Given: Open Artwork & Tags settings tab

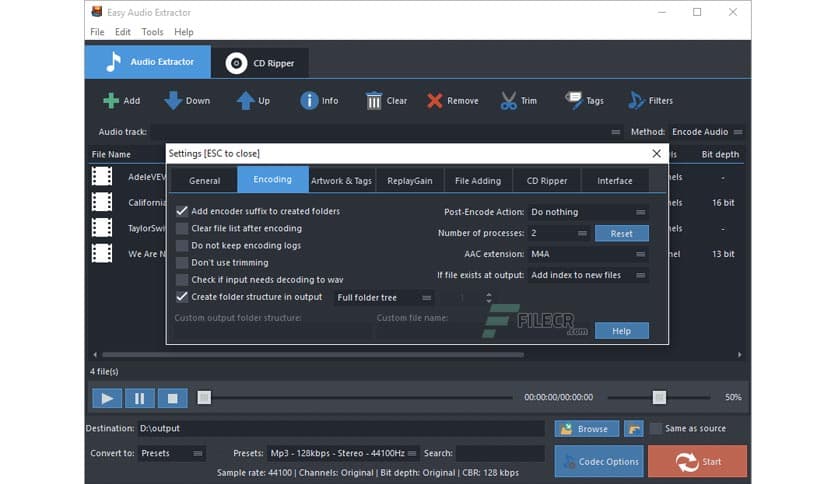Looking at the screenshot, I should click(x=341, y=181).
